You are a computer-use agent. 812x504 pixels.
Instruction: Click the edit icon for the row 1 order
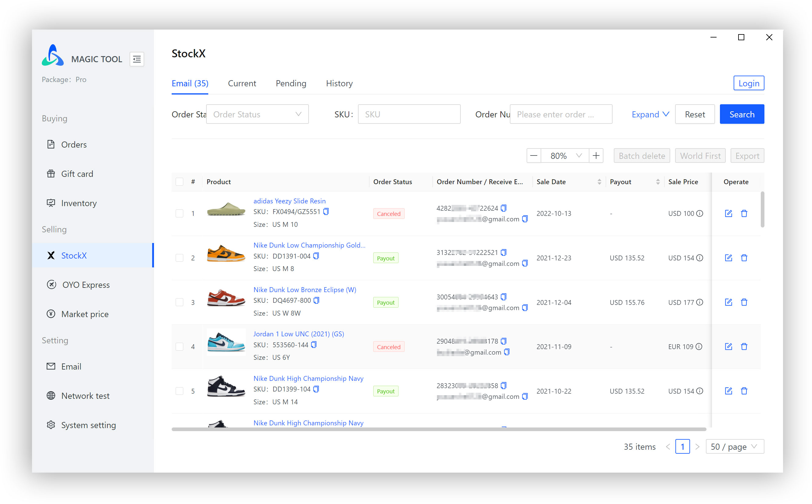728,214
